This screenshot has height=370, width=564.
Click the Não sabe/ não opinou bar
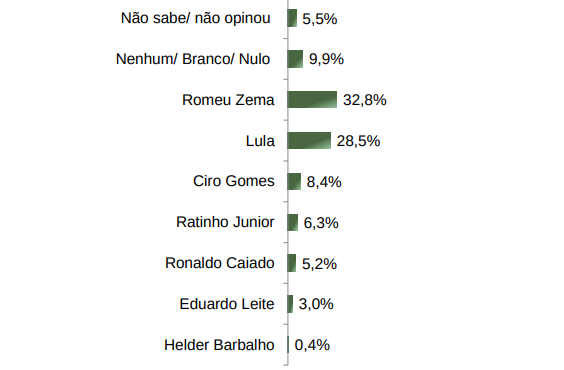pos(292,18)
